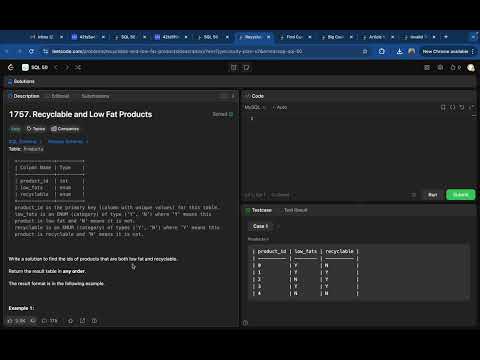
Task: Open the Chrome extensions puzzle icon
Action: (x=382, y=52)
